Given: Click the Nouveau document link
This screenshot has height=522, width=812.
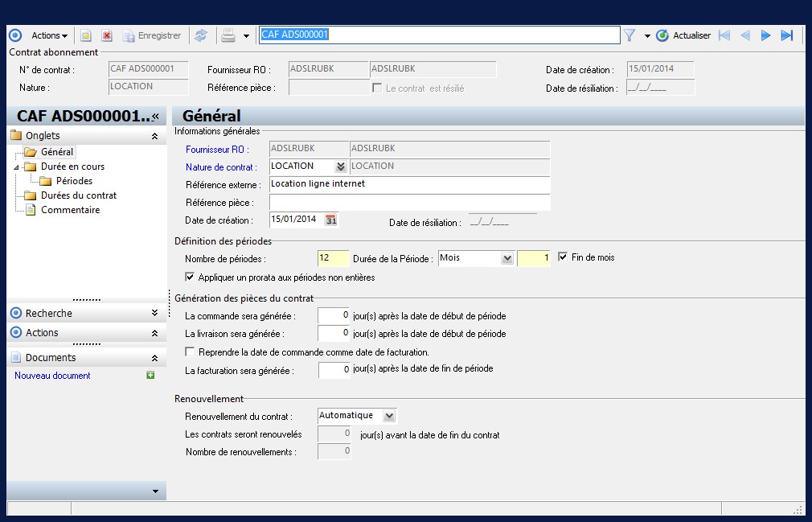Looking at the screenshot, I should click(x=52, y=376).
